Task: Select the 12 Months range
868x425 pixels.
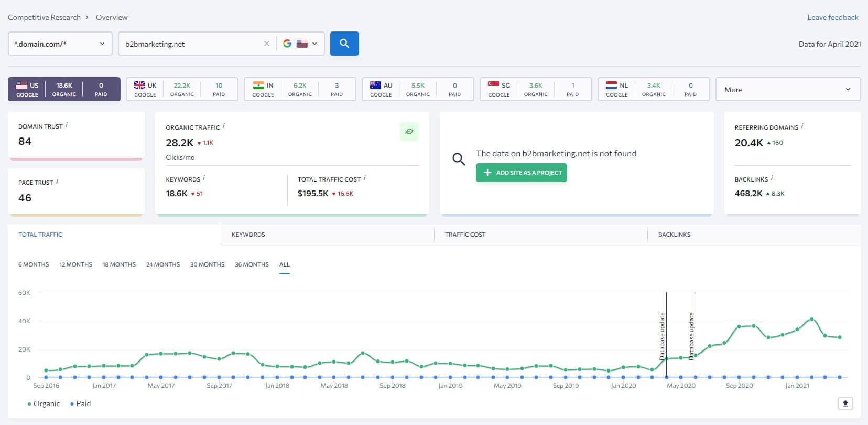Action: pos(76,264)
